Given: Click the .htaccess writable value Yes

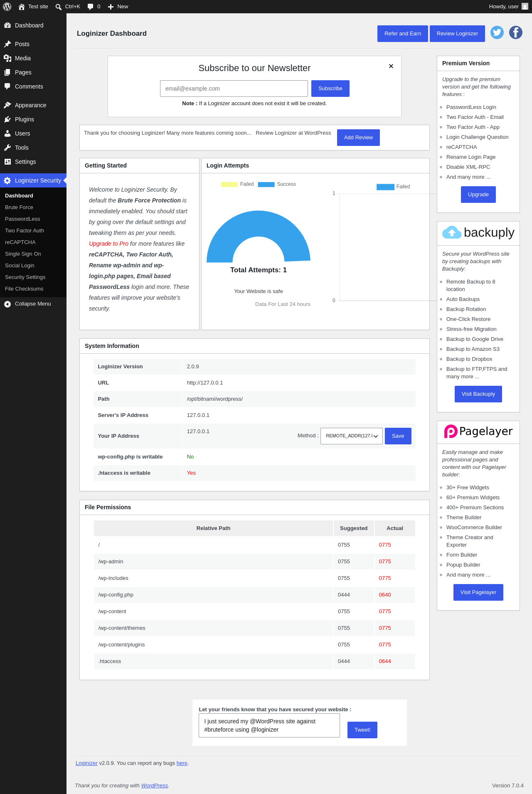Looking at the screenshot, I should coord(191,473).
